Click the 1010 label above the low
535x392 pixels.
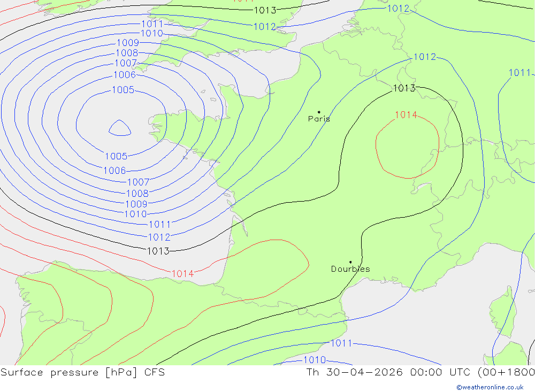(x=152, y=34)
